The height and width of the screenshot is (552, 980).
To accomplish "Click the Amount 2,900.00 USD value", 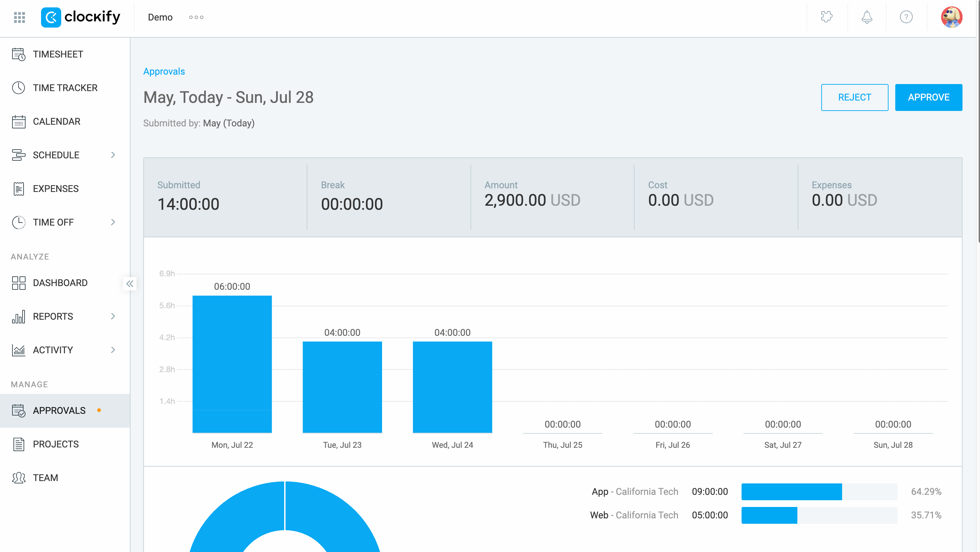I will (x=532, y=200).
